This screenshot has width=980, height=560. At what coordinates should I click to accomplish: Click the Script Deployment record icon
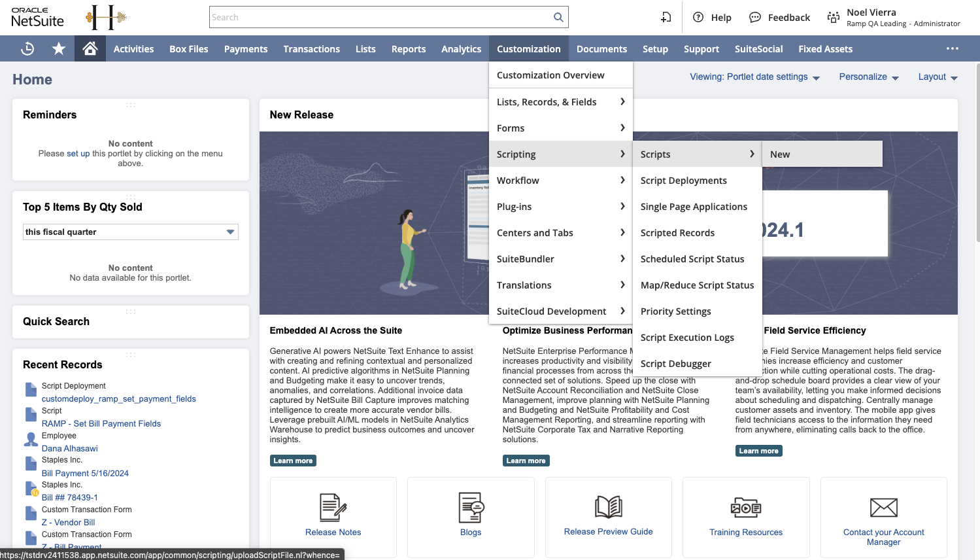tap(31, 390)
